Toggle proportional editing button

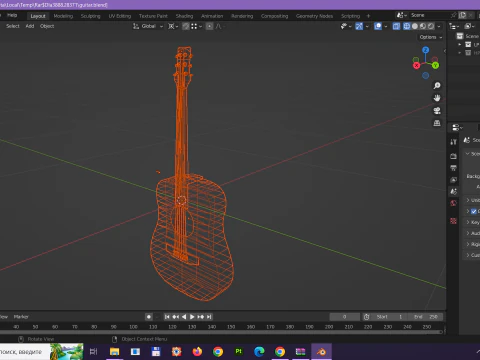tap(209, 26)
